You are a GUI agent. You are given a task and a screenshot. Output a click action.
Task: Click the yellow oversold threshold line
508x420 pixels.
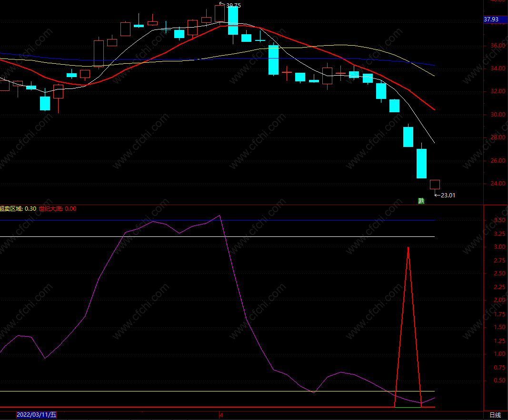(x=217, y=391)
